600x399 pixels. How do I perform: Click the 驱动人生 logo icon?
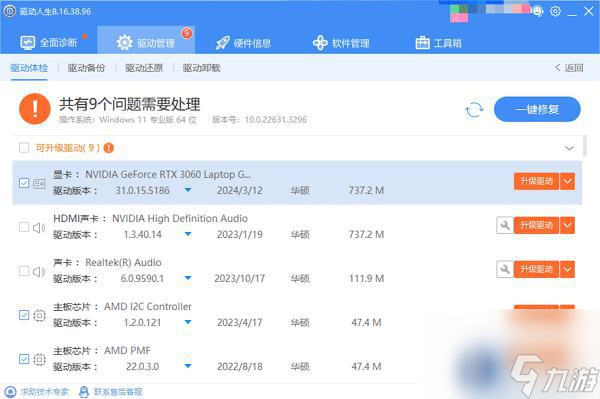[x=10, y=11]
